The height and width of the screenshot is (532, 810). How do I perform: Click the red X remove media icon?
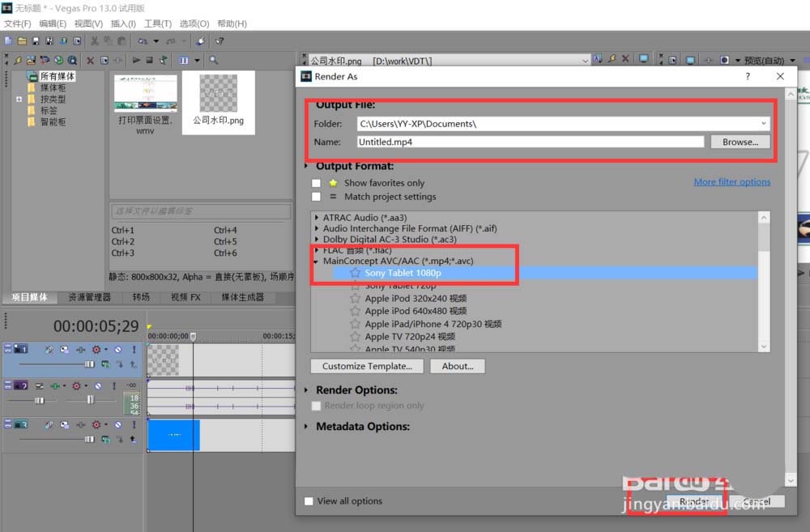point(91,60)
